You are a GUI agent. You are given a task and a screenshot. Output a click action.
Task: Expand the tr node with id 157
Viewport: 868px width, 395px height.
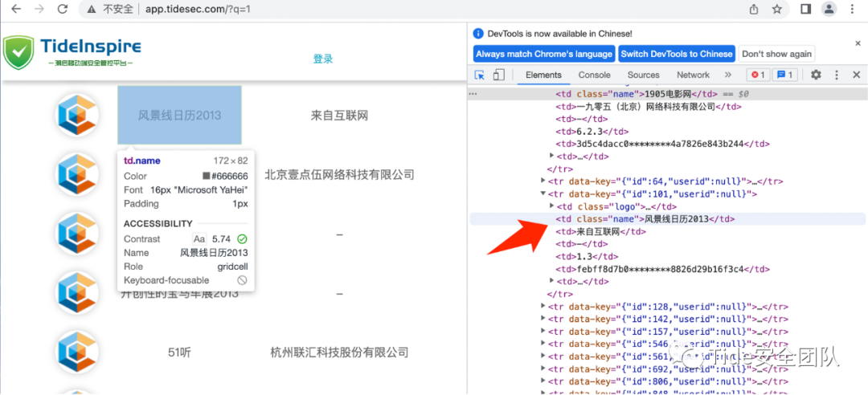click(543, 331)
